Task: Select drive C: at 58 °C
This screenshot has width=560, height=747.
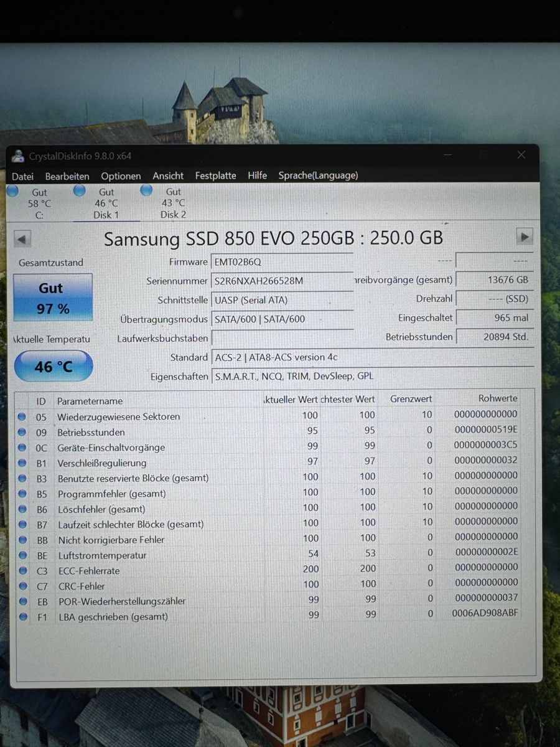Action: coord(39,204)
